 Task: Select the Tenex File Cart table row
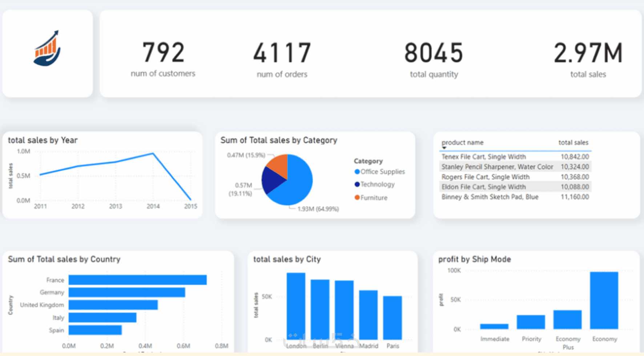[515, 157]
